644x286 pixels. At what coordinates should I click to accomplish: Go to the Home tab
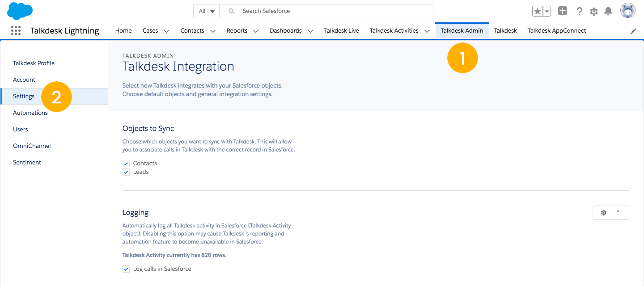123,31
